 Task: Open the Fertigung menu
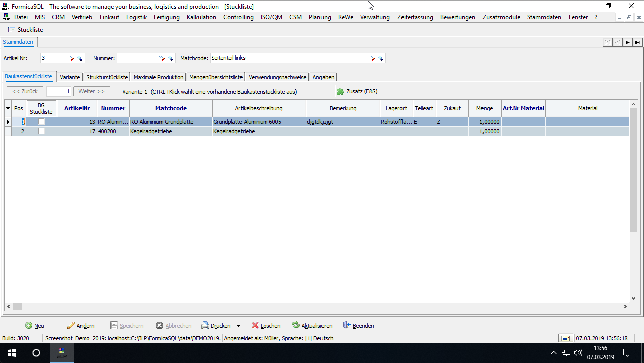[x=167, y=17]
